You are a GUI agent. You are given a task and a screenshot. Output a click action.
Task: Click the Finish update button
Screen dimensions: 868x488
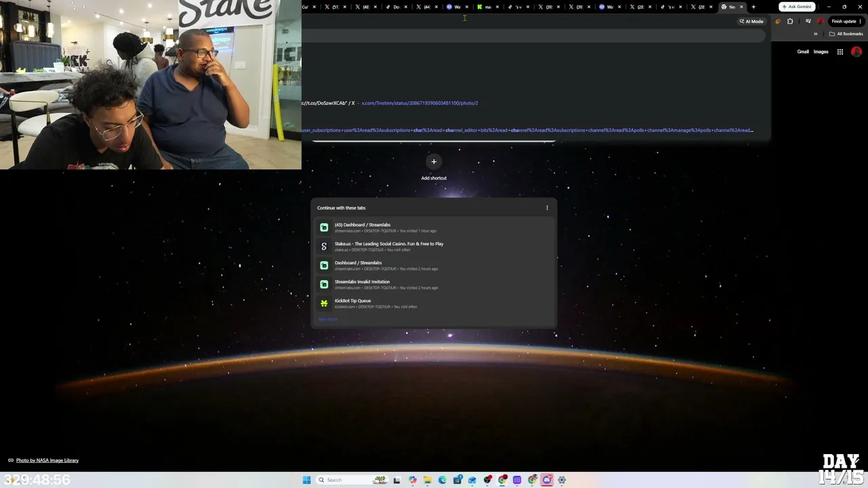point(844,21)
